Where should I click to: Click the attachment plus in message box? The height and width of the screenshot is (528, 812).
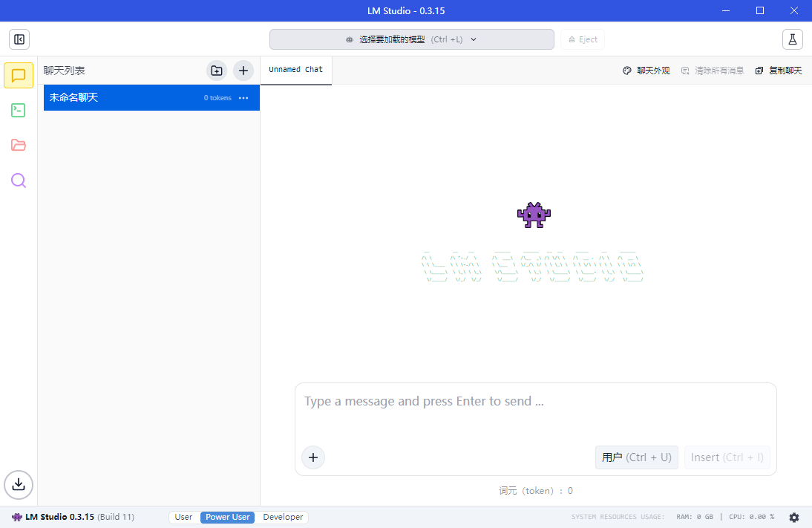click(x=313, y=457)
